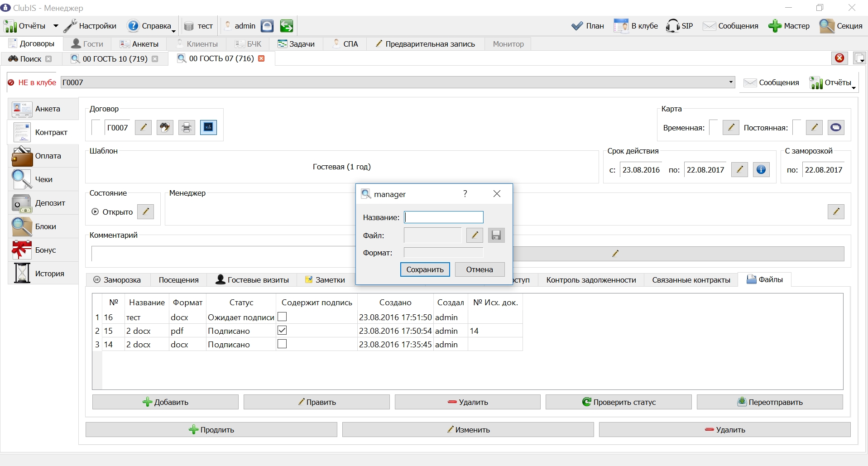Click the binoculars icon next to Г0007

(165, 127)
